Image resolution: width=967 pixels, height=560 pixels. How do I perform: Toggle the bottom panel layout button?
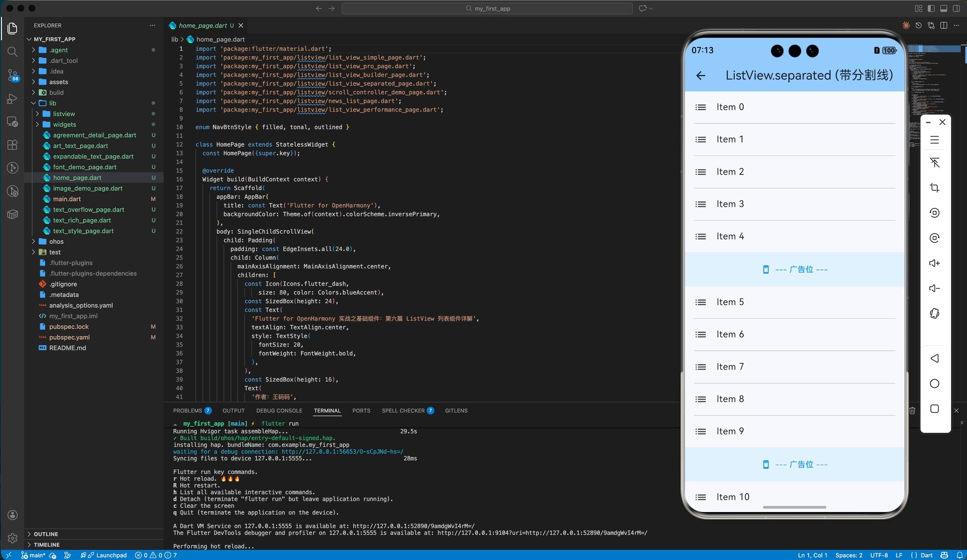point(944,8)
